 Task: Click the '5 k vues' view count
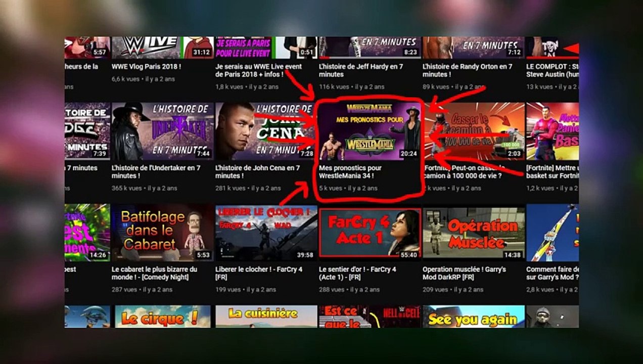(x=331, y=188)
